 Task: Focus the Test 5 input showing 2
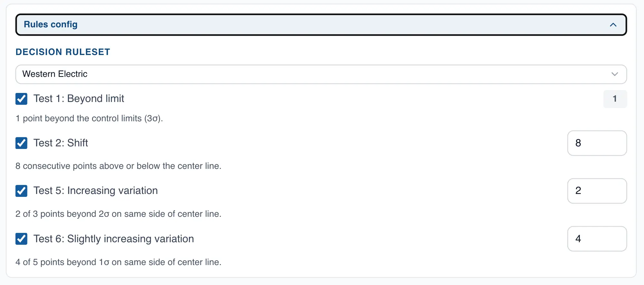[597, 191]
